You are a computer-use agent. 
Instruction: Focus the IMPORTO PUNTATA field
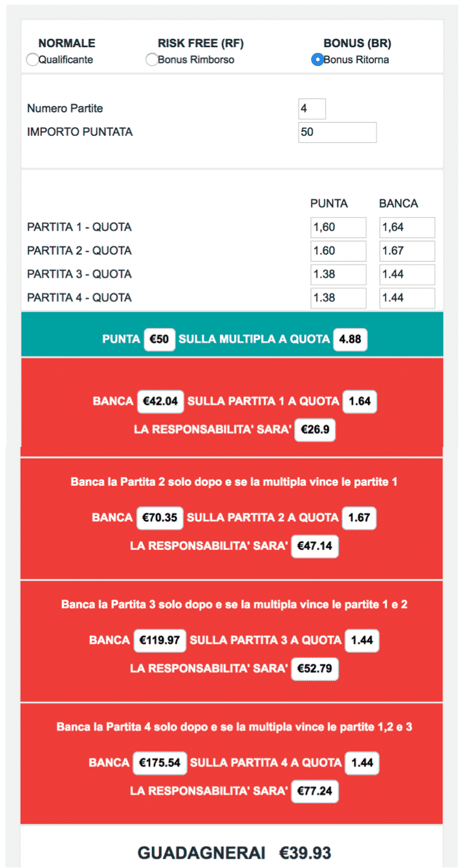[338, 132]
